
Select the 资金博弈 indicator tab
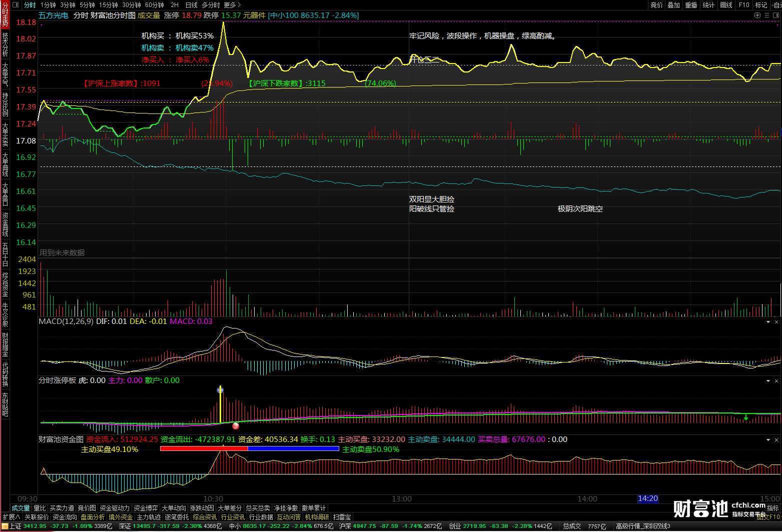point(146,508)
